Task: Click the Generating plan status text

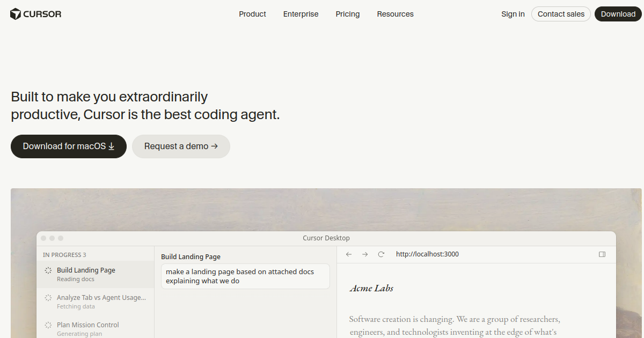Action: [x=79, y=334]
